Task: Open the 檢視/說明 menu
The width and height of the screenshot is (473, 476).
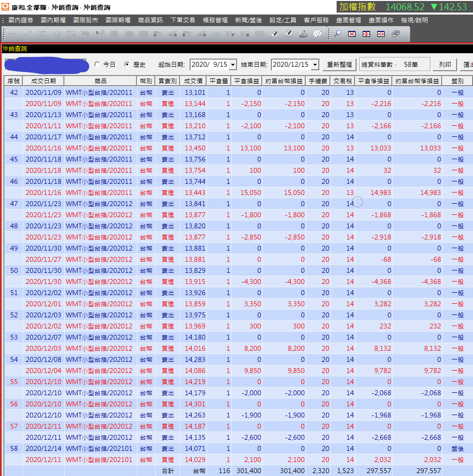Action: point(414,20)
